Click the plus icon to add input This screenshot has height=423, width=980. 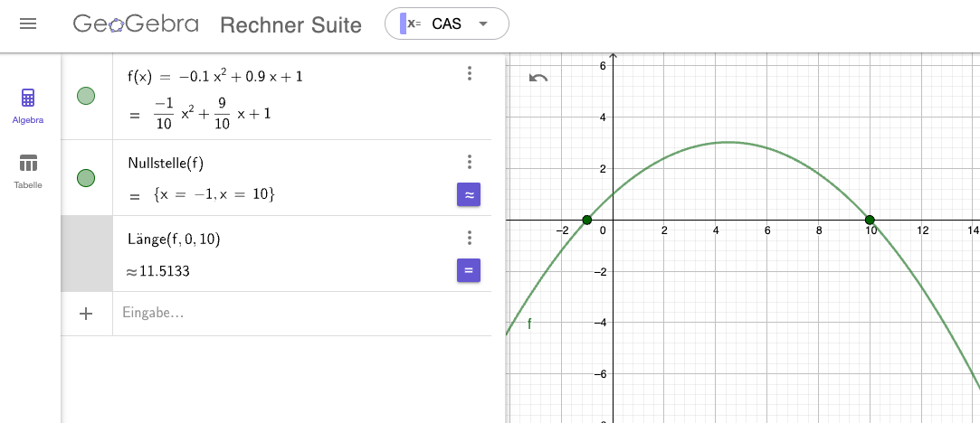tap(86, 314)
